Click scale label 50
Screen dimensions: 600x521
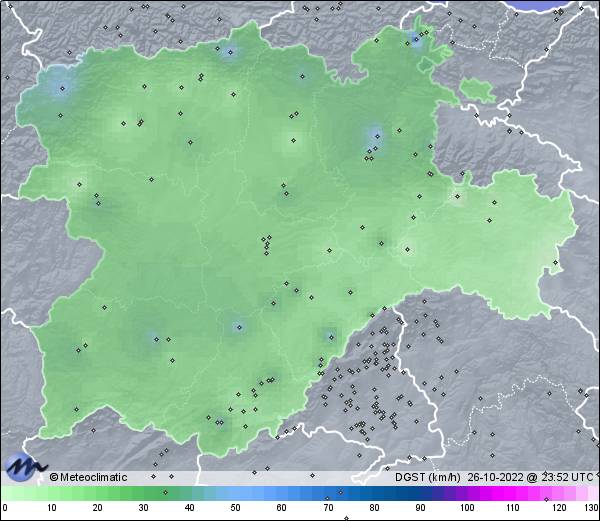click(236, 508)
